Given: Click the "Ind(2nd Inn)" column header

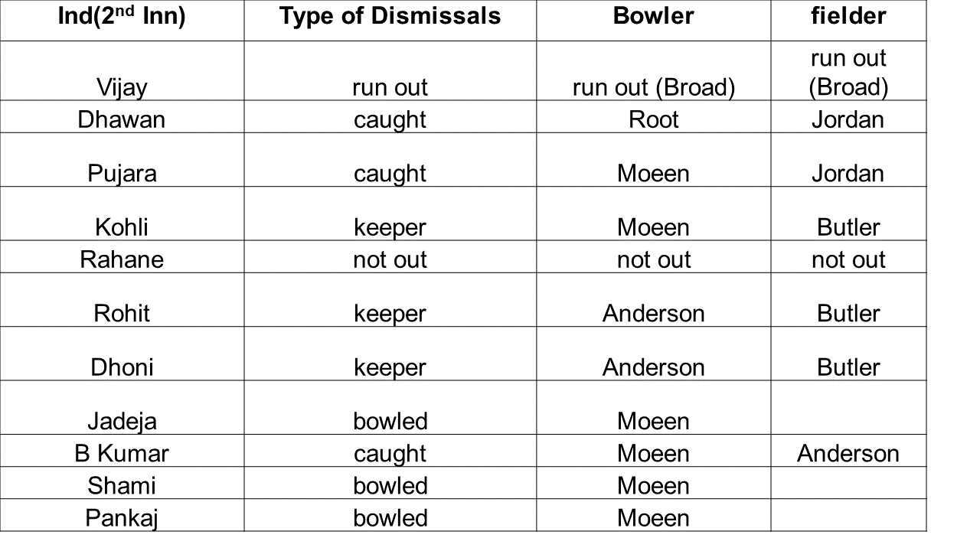Looking at the screenshot, I should click(122, 16).
